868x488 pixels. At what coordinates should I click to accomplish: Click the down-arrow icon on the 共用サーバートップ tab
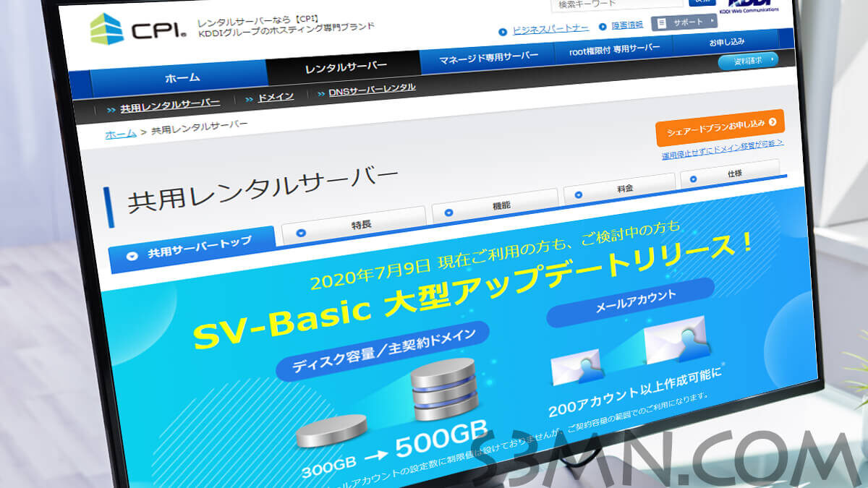click(x=132, y=256)
